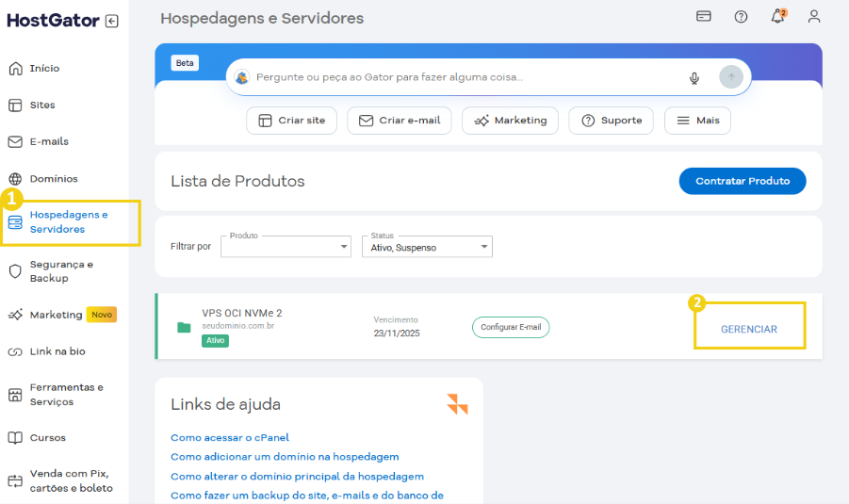This screenshot has height=504, width=849.
Task: Open the billing card icon in the header
Action: 703,16
